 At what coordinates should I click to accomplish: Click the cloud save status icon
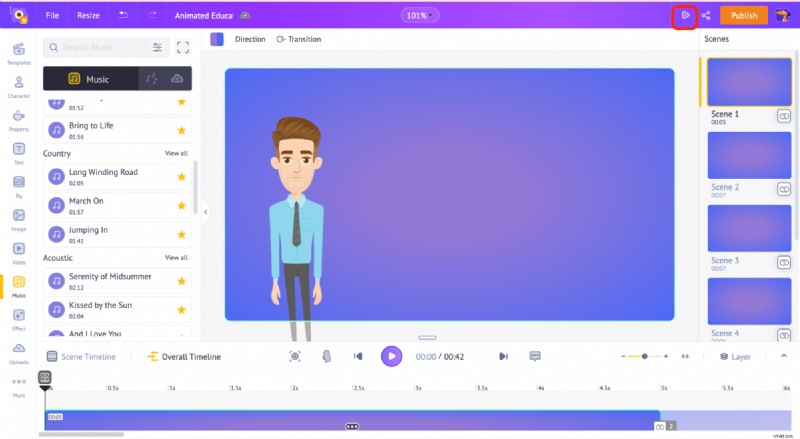(x=245, y=15)
